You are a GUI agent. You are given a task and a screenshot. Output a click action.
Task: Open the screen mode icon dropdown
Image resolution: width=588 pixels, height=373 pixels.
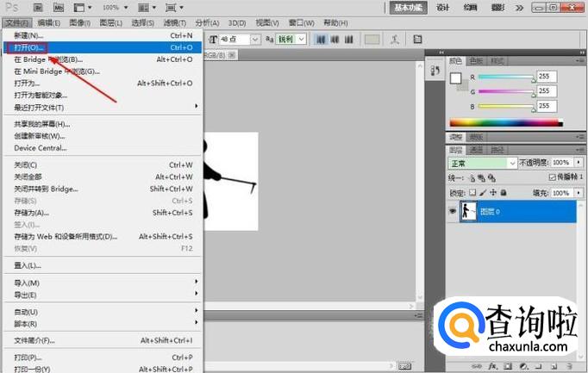point(174,8)
